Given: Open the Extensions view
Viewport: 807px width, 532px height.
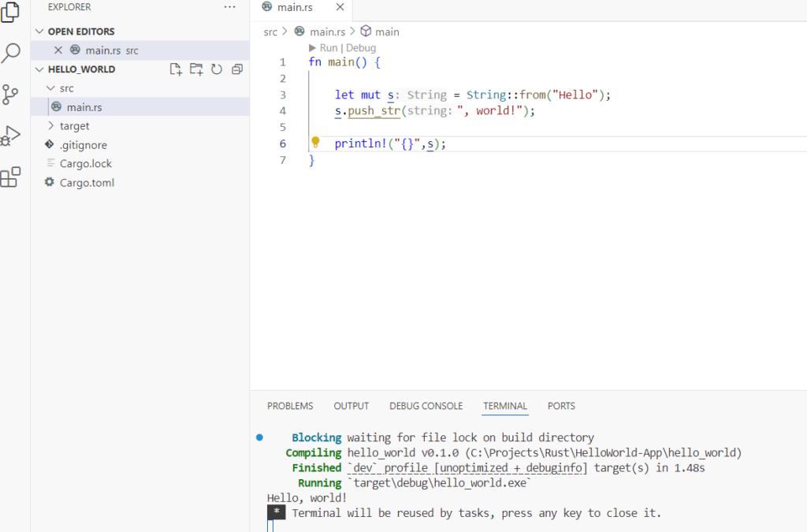Looking at the screenshot, I should [x=10, y=177].
